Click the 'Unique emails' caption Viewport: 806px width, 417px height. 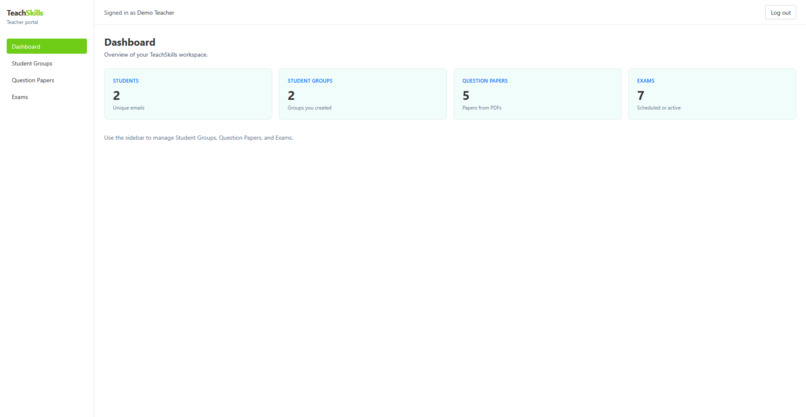pyautogui.click(x=129, y=108)
